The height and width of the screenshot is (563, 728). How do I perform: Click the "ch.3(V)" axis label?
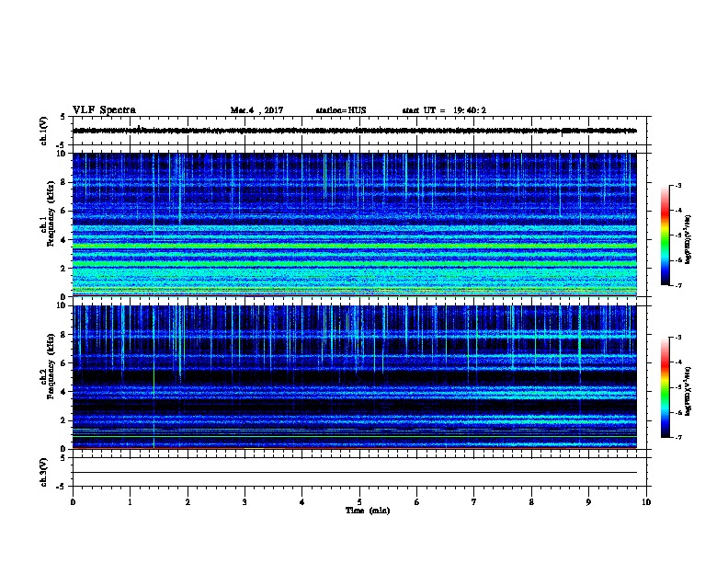pos(43,472)
